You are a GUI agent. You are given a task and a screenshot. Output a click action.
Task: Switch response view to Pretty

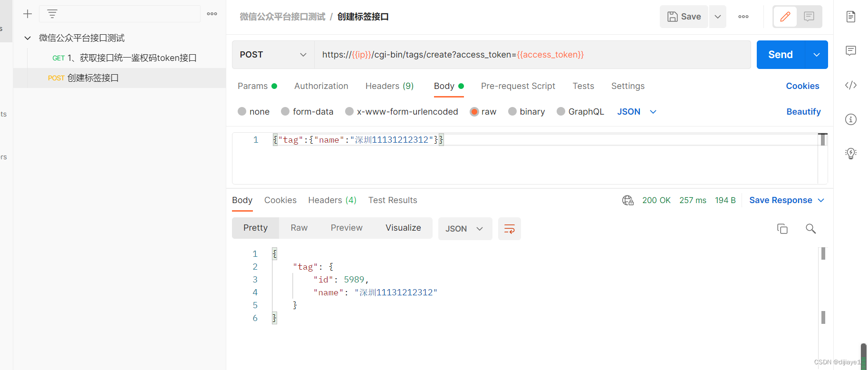(x=256, y=228)
